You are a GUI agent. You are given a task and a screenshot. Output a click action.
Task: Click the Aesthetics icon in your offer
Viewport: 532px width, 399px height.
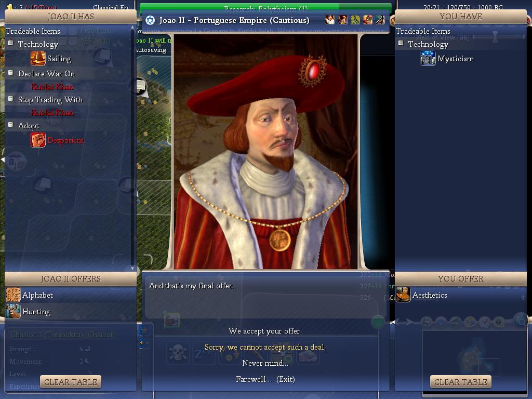pos(403,295)
